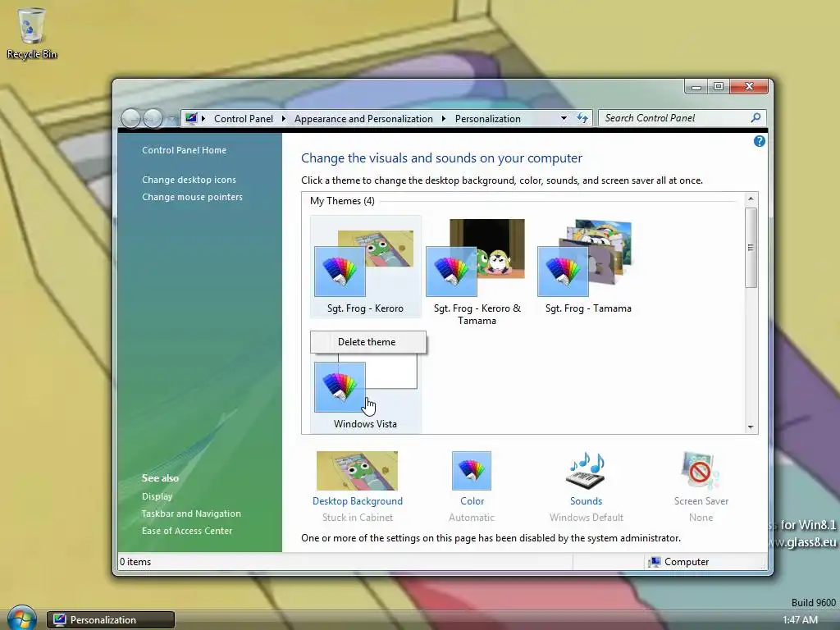This screenshot has height=630, width=840.
Task: Click the Control Panel icon in address bar
Action: coord(191,118)
